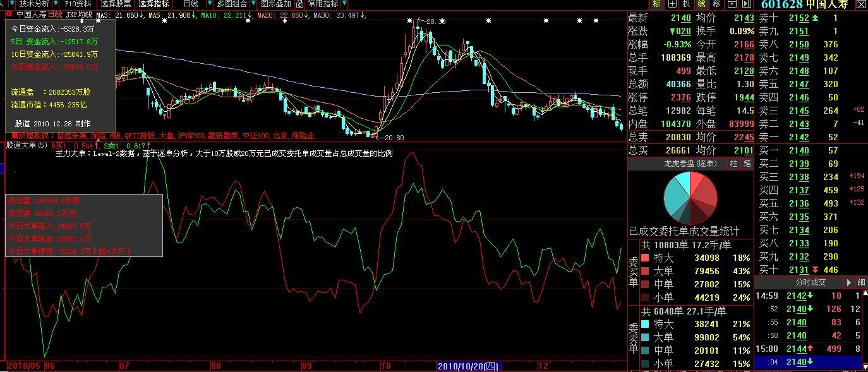Open the F10资料 page
The image size is (868, 372).
coord(78,4)
